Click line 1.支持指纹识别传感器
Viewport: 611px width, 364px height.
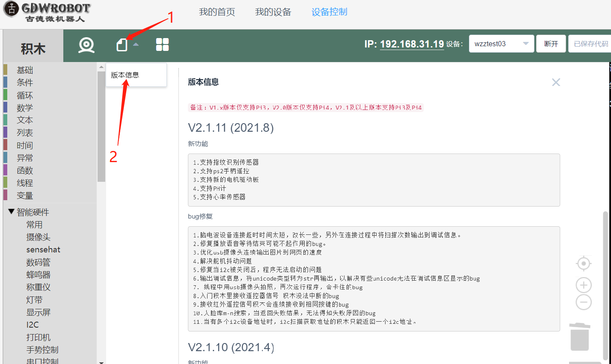[x=226, y=162]
